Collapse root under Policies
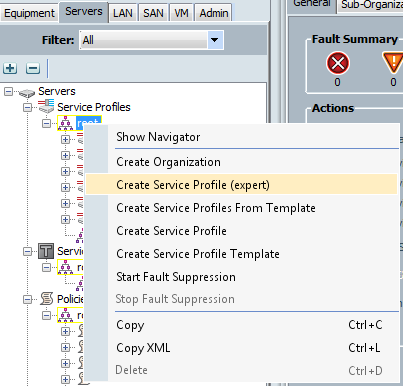This screenshot has height=386, width=403. (x=47, y=315)
